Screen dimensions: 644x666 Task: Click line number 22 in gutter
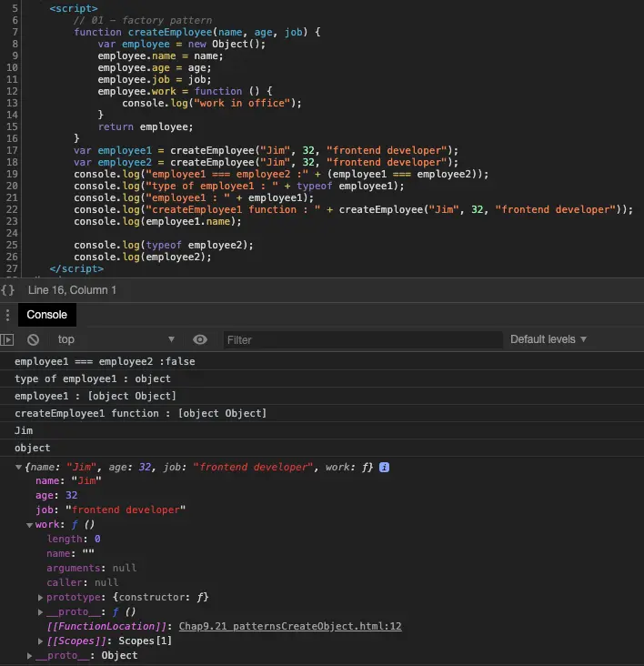click(x=12, y=209)
